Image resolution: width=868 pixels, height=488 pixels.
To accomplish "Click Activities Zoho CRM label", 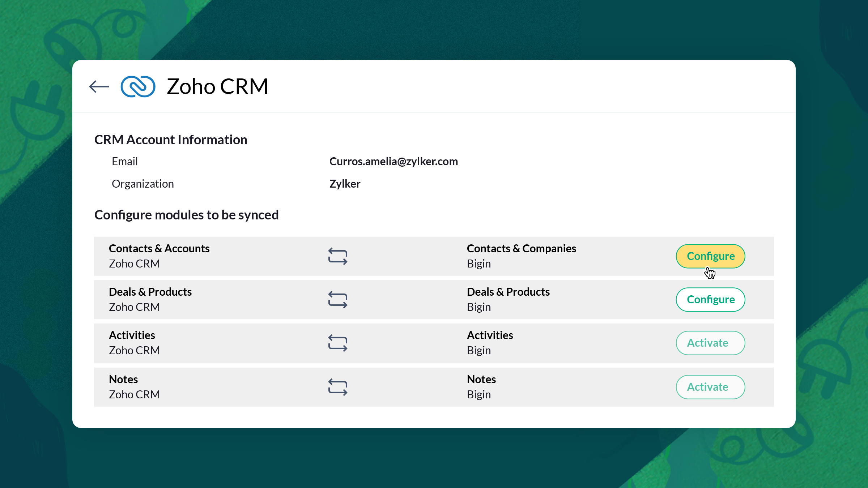I will (134, 343).
